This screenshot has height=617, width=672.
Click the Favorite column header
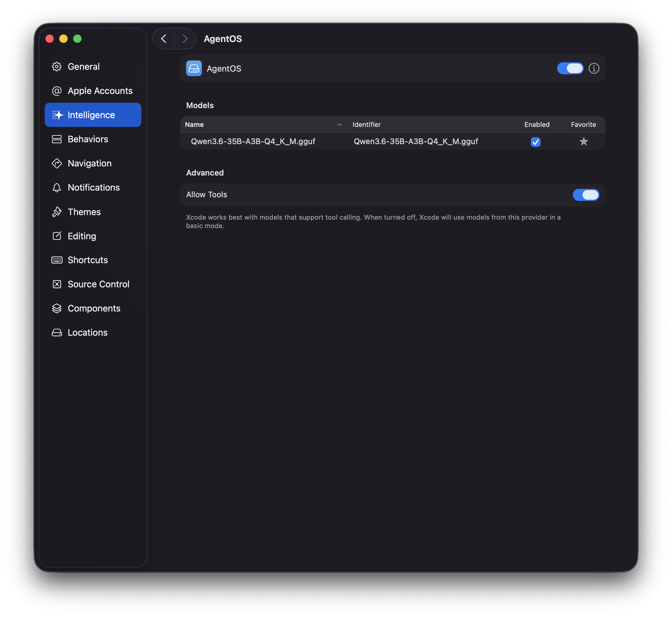[583, 124]
